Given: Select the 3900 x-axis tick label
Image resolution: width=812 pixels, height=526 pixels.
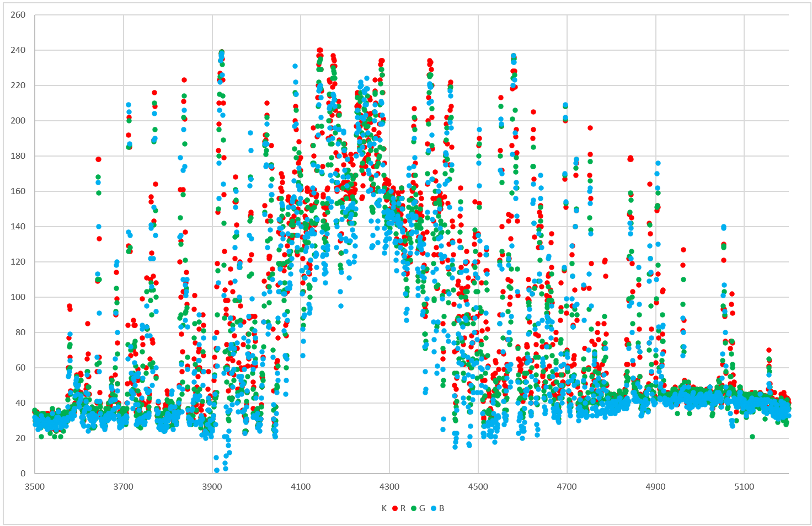Looking at the screenshot, I should (212, 486).
